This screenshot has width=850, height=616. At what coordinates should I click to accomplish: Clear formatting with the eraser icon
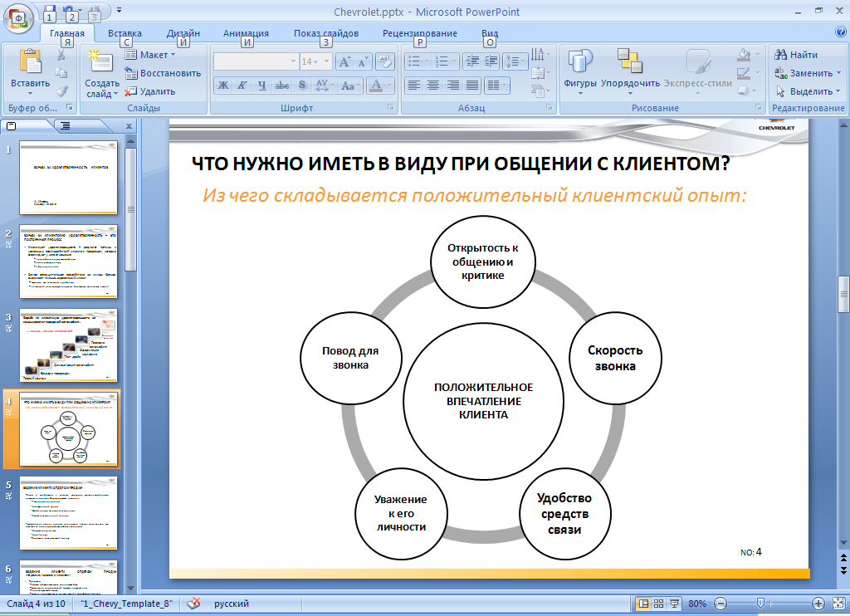[x=384, y=61]
